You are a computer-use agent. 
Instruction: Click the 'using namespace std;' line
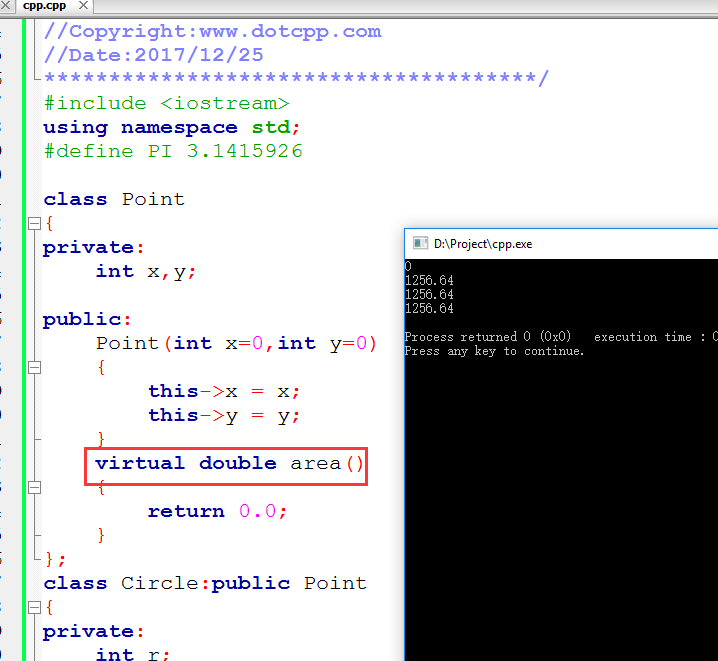[x=170, y=127]
